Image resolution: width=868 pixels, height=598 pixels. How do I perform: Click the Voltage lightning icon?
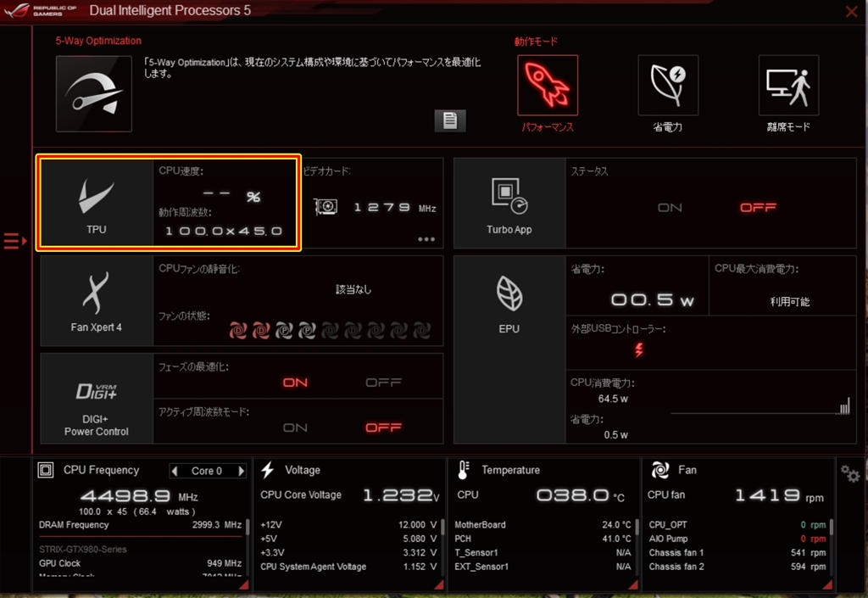click(268, 470)
